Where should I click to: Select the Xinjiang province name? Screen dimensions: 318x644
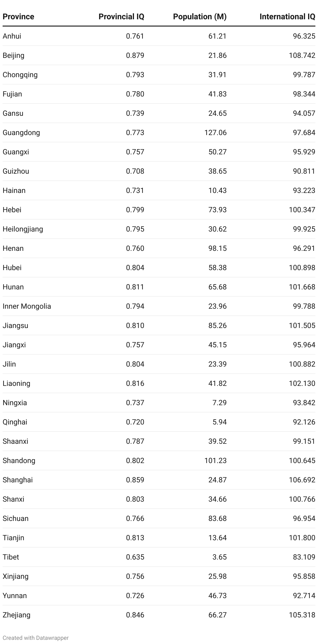(16, 576)
